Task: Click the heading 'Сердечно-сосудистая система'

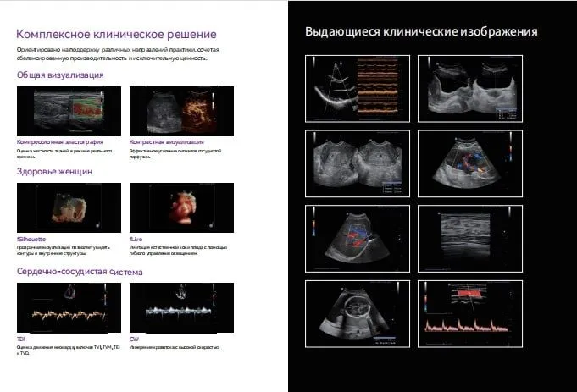Action: 80,272
